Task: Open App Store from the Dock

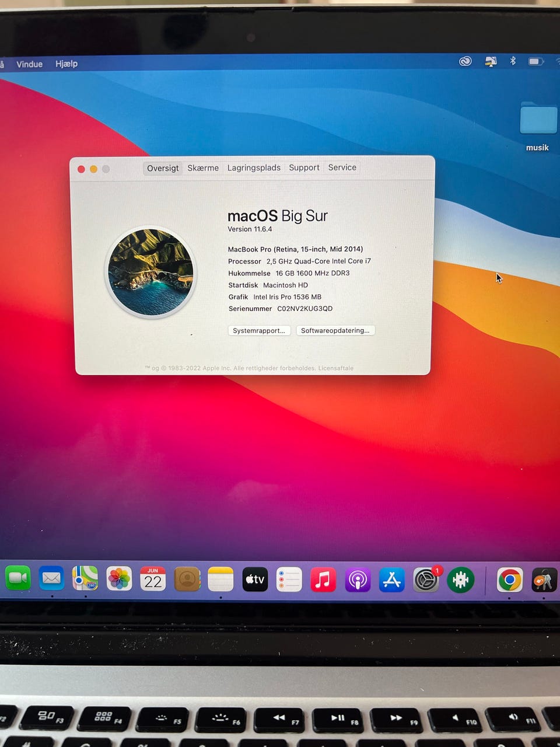Action: pos(391,580)
